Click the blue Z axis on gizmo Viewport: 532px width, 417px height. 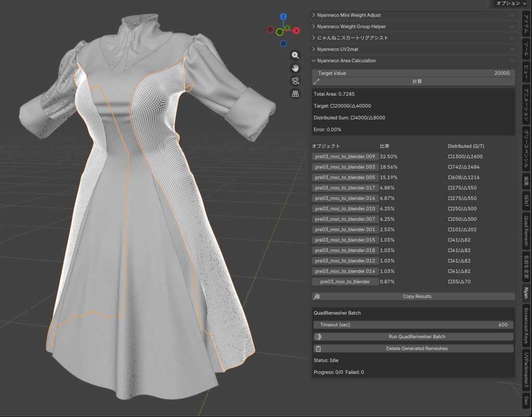click(x=283, y=17)
